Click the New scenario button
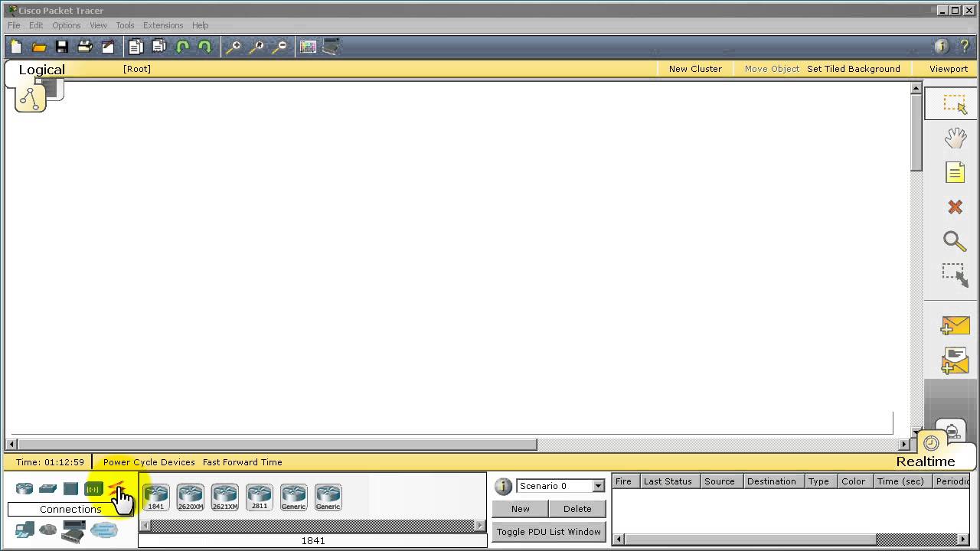 pos(521,509)
